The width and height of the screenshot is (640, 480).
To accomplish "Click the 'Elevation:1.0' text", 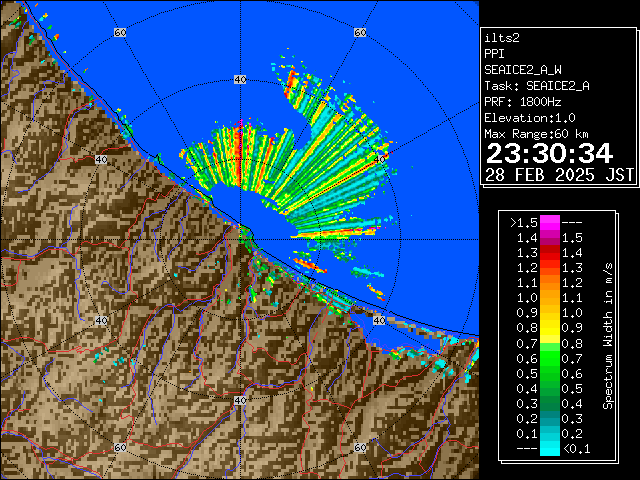I will click(x=530, y=118).
